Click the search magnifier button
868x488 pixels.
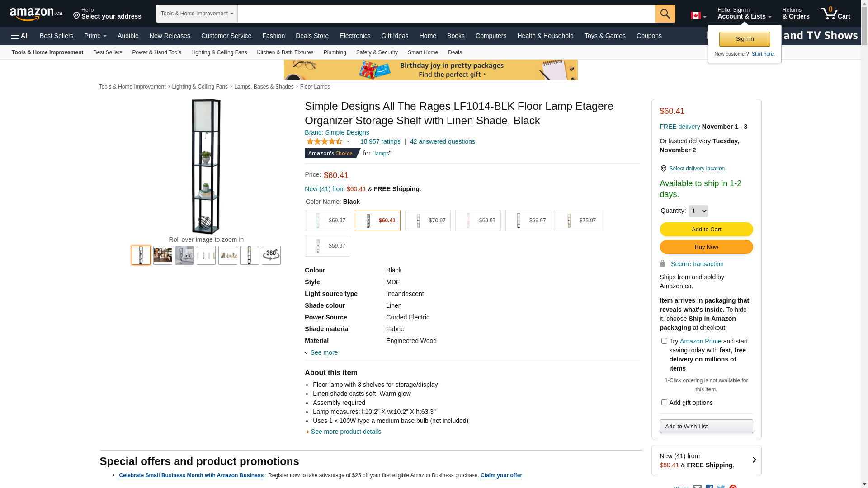click(665, 14)
